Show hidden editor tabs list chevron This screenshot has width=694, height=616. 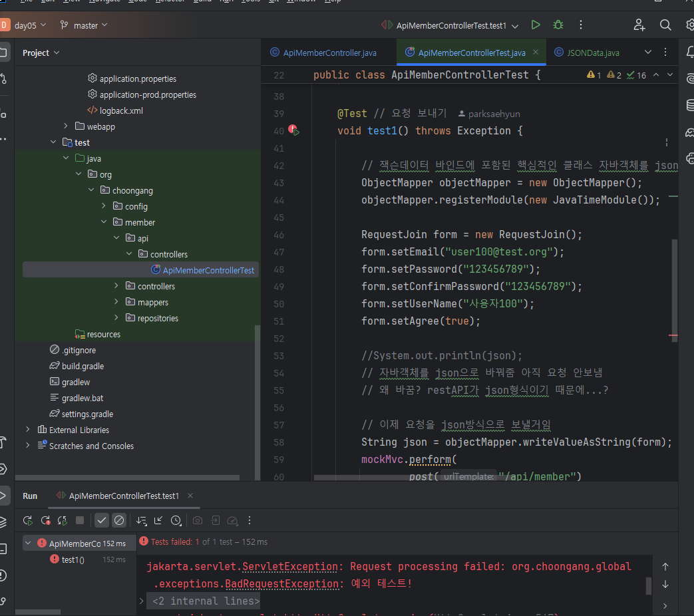tap(648, 52)
